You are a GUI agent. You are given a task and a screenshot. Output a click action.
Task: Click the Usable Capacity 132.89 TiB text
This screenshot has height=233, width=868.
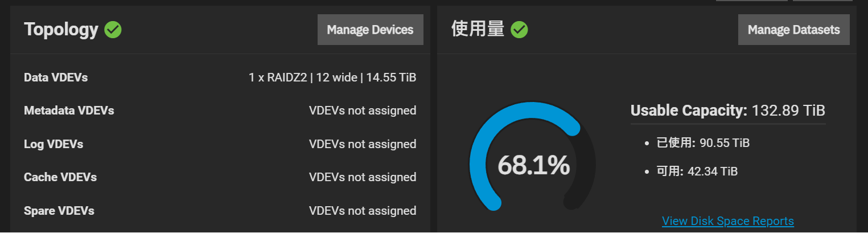point(727,111)
